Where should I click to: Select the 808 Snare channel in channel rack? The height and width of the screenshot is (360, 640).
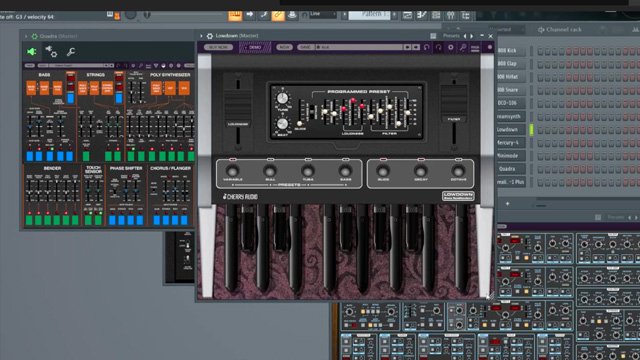(511, 90)
